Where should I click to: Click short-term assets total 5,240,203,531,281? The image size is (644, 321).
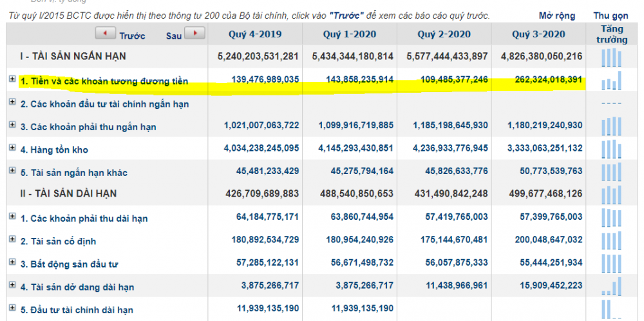[258, 56]
